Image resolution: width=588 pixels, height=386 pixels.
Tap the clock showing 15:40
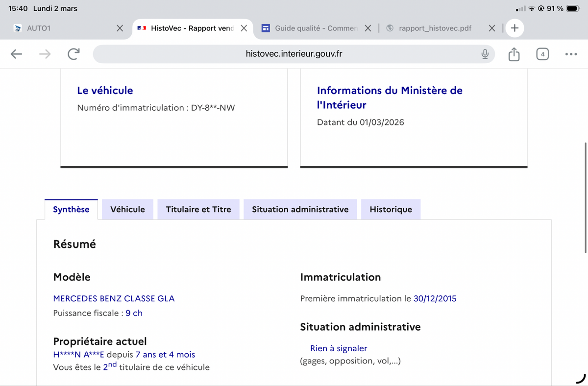(x=18, y=8)
